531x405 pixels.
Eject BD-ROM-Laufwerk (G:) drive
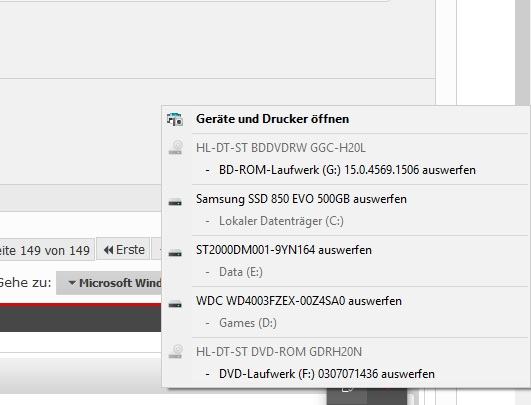pos(347,170)
